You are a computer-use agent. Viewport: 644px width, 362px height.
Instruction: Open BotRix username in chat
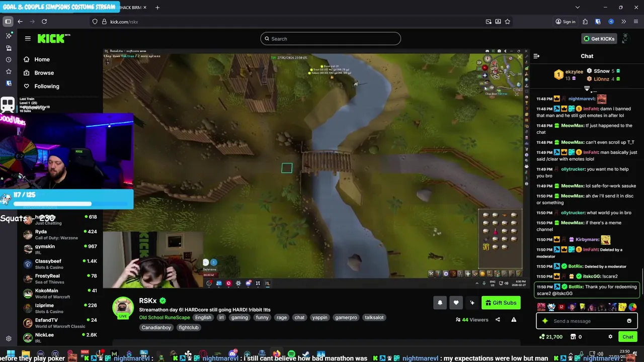click(577, 287)
